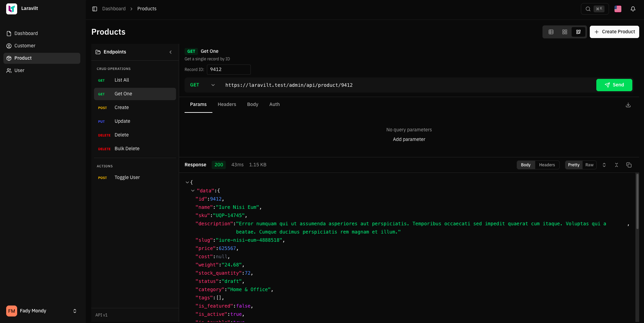Toggle the sidebar panel icon
The width and height of the screenshot is (644, 323).
click(95, 9)
